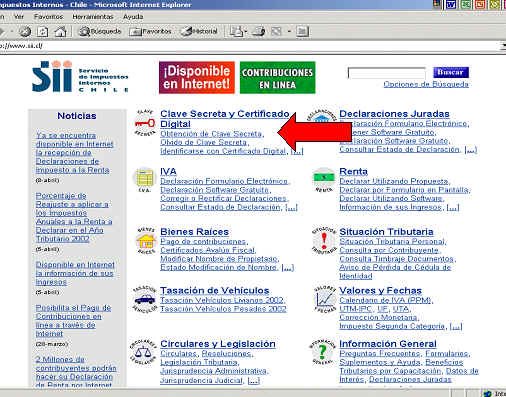Click the search text input field
Image resolution: width=506 pixels, height=397 pixels.
(x=387, y=73)
